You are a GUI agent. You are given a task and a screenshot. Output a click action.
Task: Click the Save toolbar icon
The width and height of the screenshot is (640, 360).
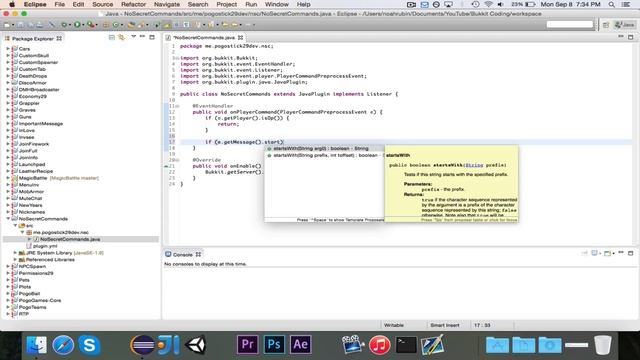click(x=20, y=25)
